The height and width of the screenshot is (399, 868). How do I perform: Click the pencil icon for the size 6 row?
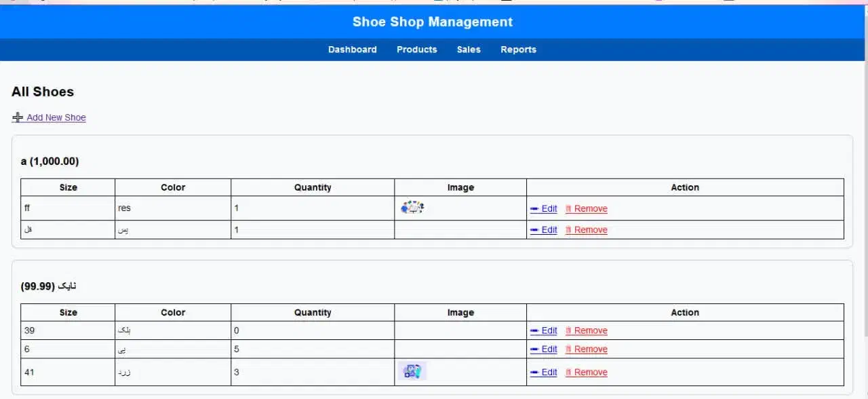pyautogui.click(x=534, y=349)
